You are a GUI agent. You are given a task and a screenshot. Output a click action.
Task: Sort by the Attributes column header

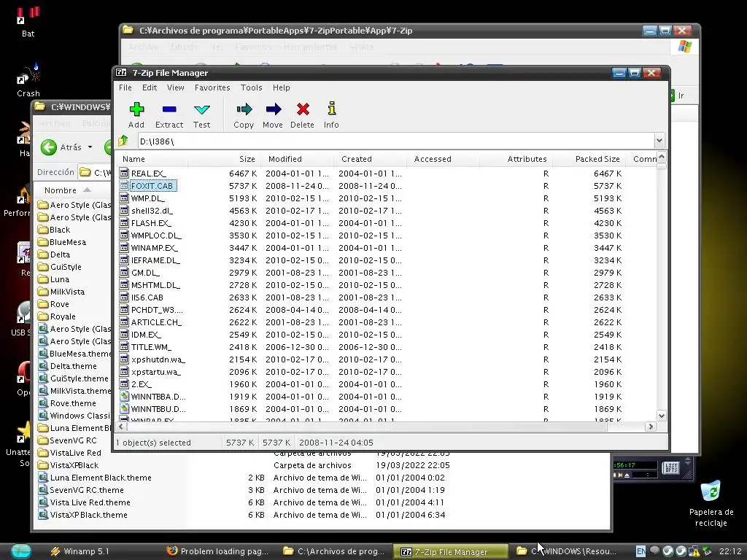[516, 159]
